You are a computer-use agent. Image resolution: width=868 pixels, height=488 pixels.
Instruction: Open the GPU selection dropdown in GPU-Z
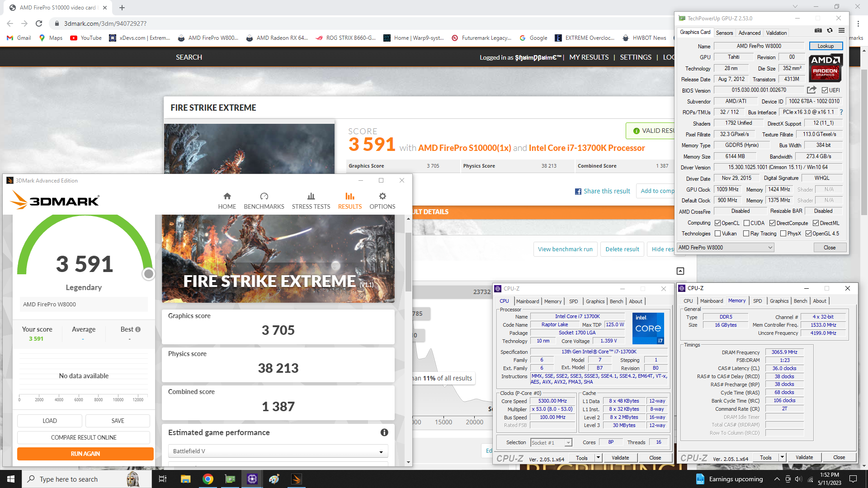pos(725,248)
